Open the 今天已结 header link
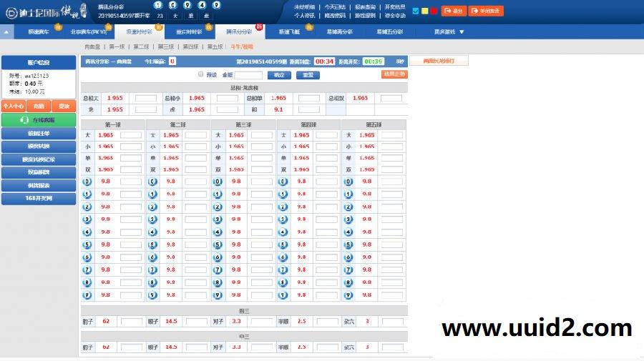644x361 pixels. [335, 7]
